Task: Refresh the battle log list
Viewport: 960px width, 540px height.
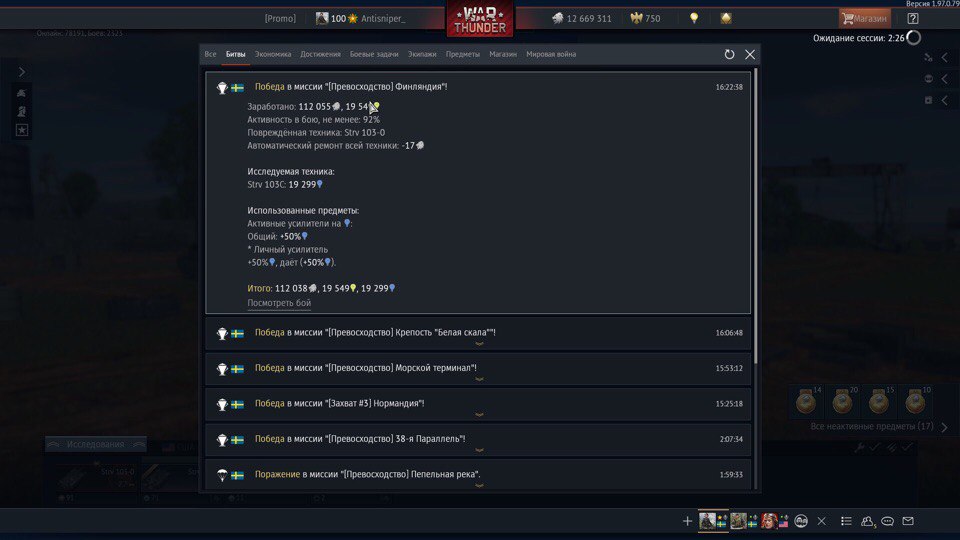Action: (x=729, y=54)
